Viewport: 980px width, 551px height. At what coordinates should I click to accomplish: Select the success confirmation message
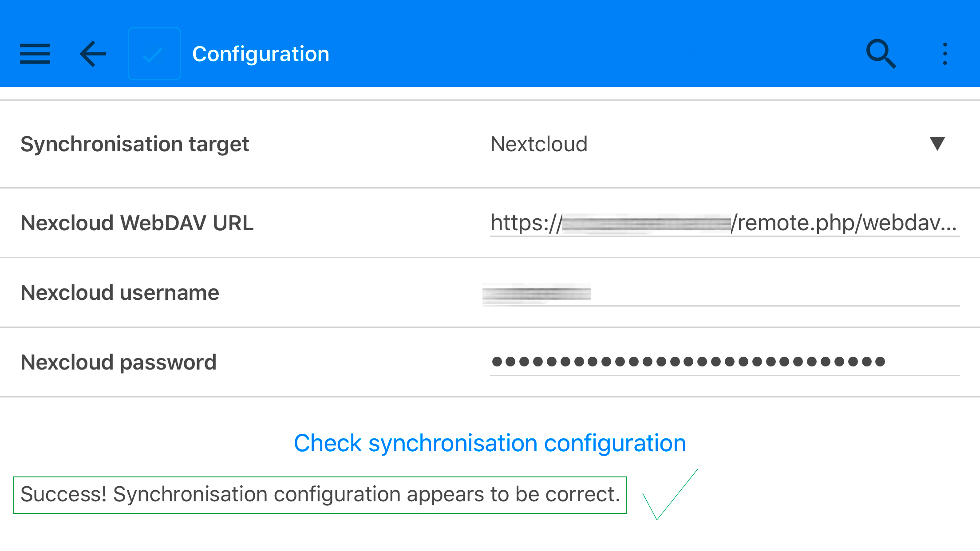pyautogui.click(x=320, y=494)
